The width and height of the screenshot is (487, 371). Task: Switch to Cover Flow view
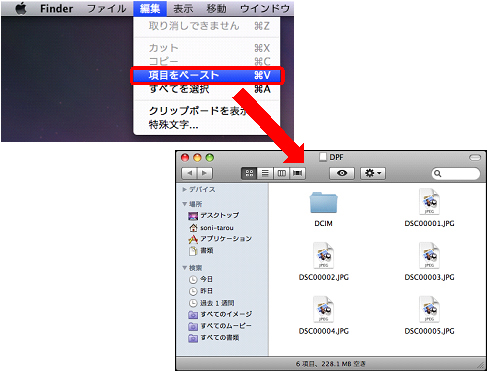(x=297, y=173)
